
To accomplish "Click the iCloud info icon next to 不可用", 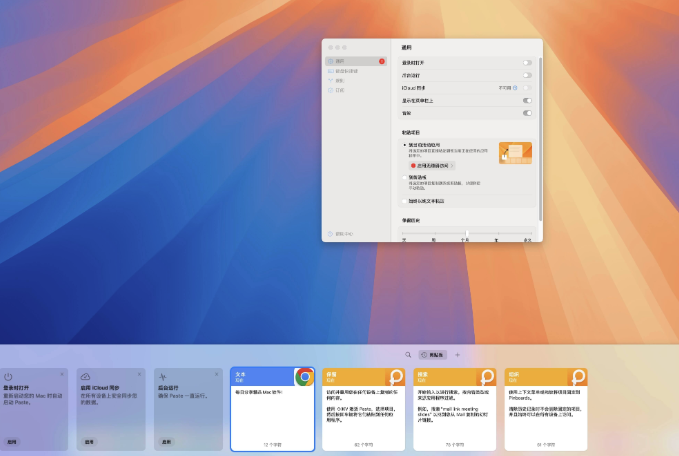I will (x=516, y=88).
